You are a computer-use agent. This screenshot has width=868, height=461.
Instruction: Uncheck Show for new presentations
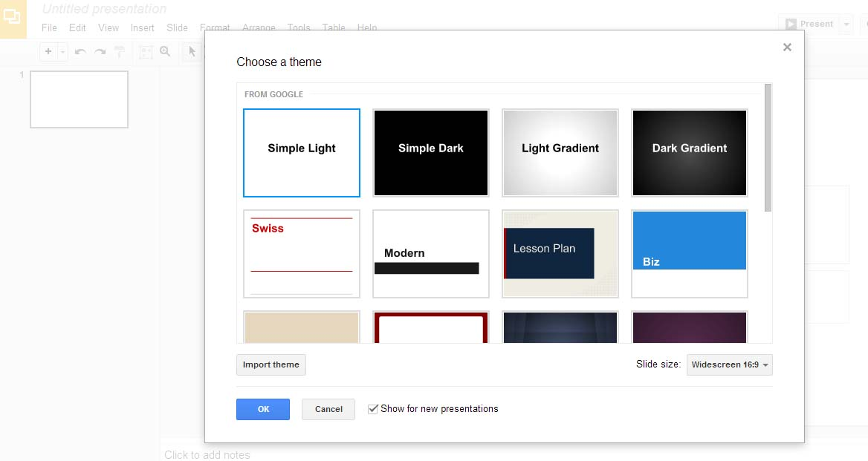[373, 409]
